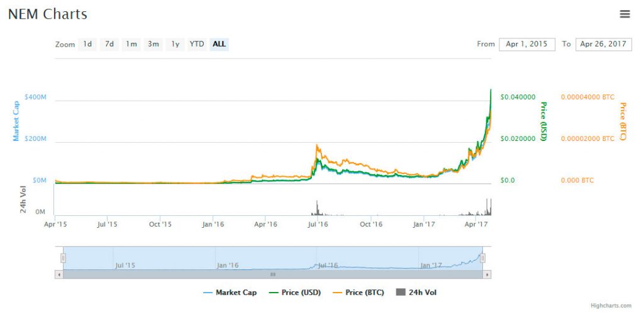
Task: Open the chart hamburger context menu
Action: [625, 14]
